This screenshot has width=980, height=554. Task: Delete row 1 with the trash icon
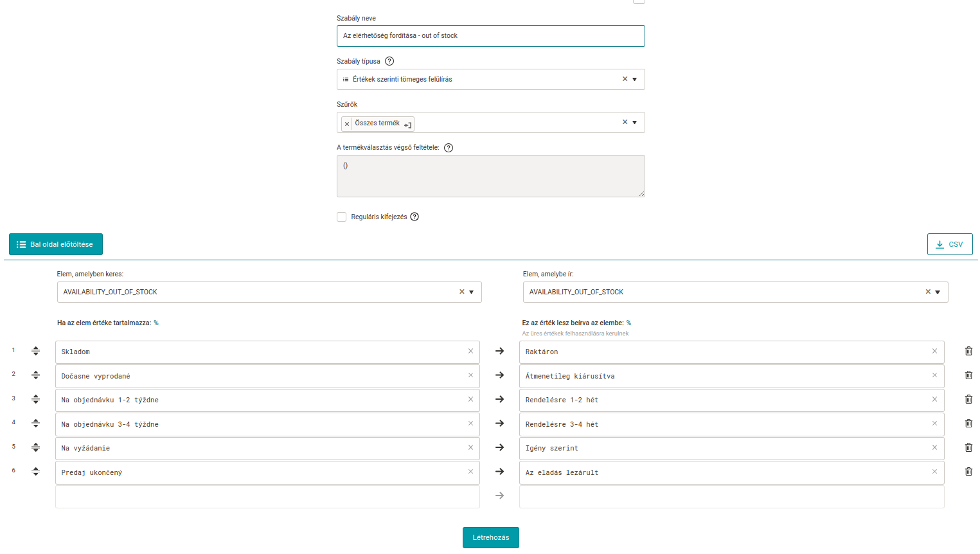tap(968, 351)
